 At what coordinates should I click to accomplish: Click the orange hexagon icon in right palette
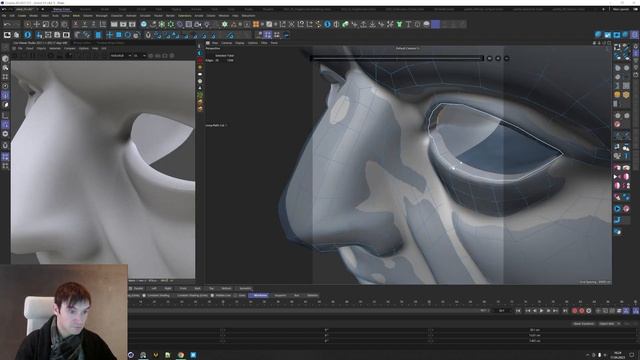click(x=626, y=94)
